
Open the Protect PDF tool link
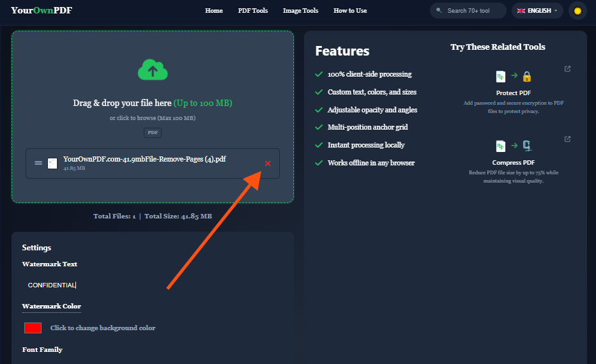tap(513, 93)
